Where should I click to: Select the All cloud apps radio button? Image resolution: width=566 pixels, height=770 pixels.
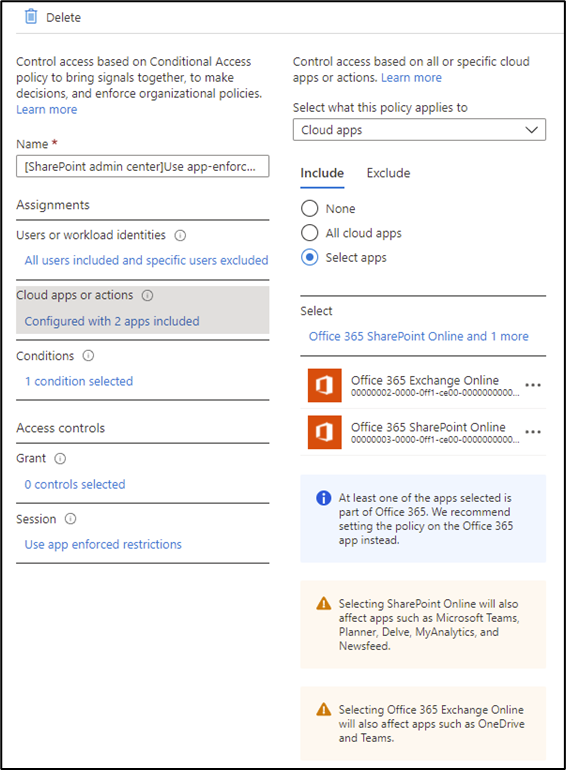click(x=309, y=233)
